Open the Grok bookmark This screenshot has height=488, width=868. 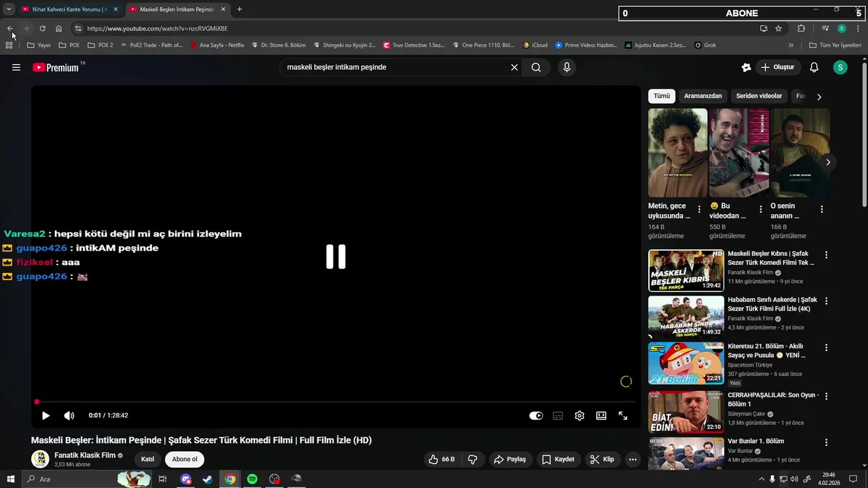point(705,45)
